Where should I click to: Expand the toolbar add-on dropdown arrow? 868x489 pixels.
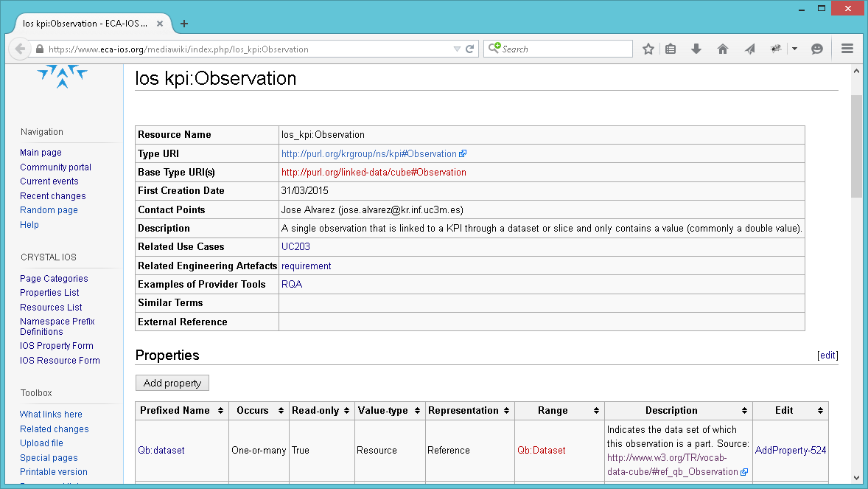(x=794, y=49)
